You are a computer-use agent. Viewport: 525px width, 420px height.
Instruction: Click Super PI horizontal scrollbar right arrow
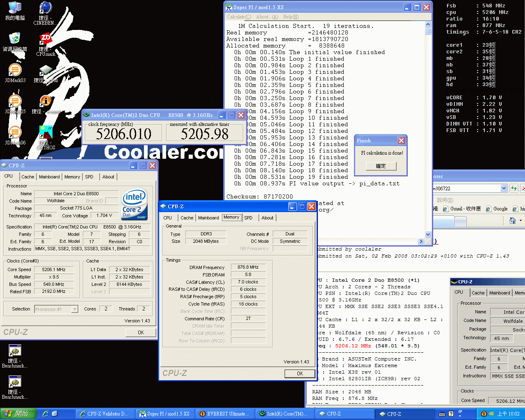pyautogui.click(x=421, y=242)
